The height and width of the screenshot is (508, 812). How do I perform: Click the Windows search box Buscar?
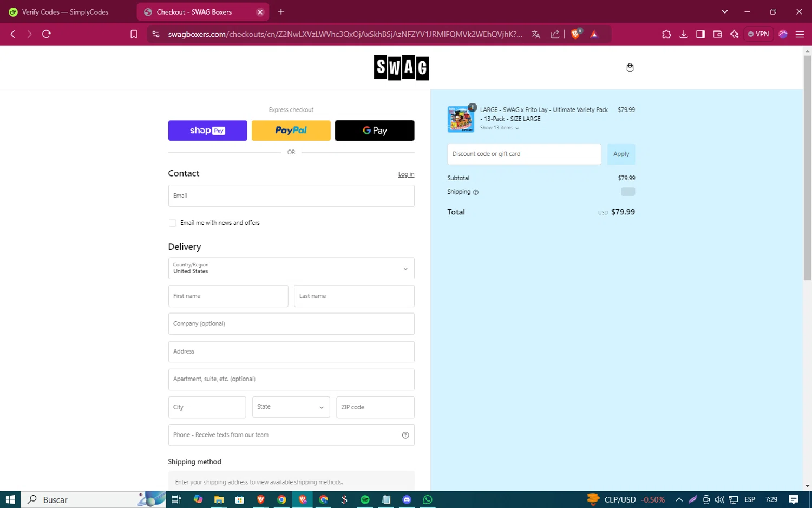pos(93,499)
